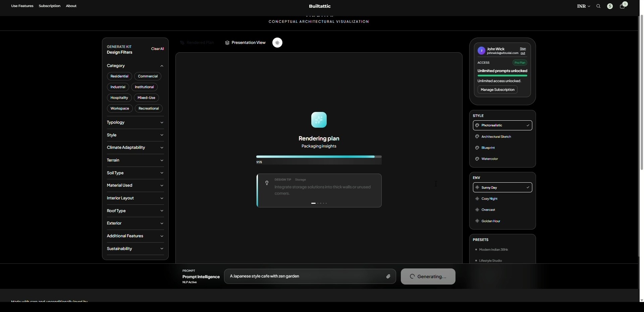Open the Subscription menu item
This screenshot has height=312, width=644.
50,6
